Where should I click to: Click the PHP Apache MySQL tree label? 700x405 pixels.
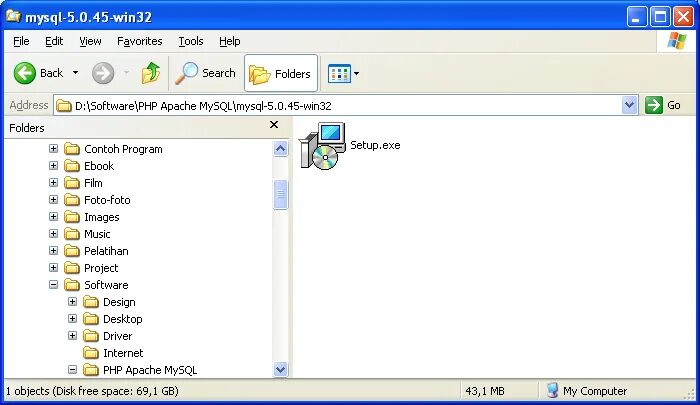[x=150, y=370]
